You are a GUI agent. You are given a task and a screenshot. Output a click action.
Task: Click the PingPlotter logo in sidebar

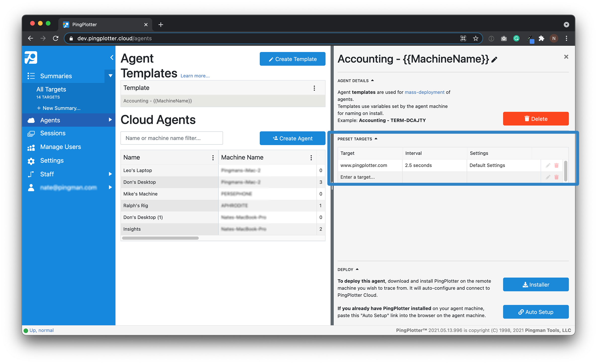pyautogui.click(x=31, y=57)
